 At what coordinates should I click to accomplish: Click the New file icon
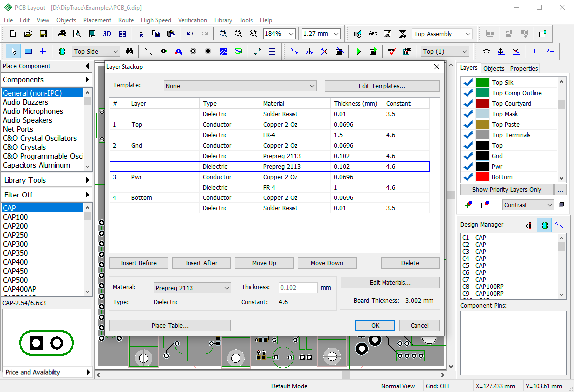click(x=13, y=34)
